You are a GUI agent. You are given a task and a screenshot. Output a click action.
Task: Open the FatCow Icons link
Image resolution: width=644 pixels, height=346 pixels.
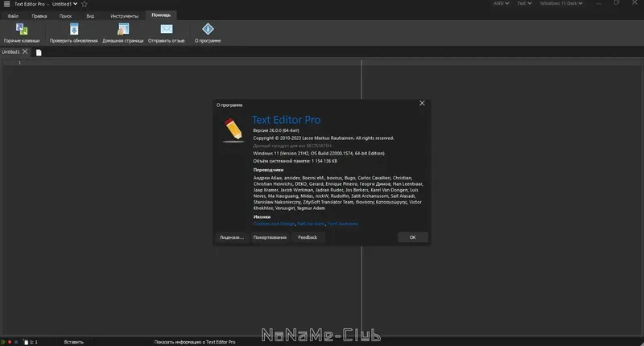coord(311,224)
